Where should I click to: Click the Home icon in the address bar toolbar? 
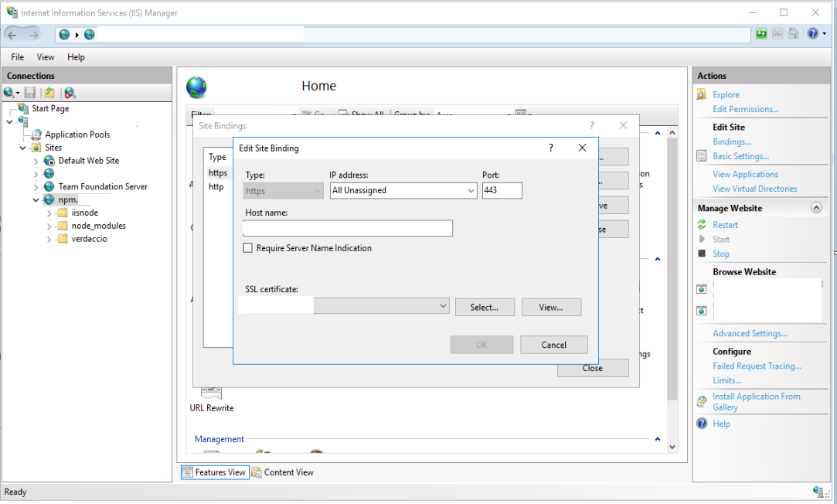794,33
